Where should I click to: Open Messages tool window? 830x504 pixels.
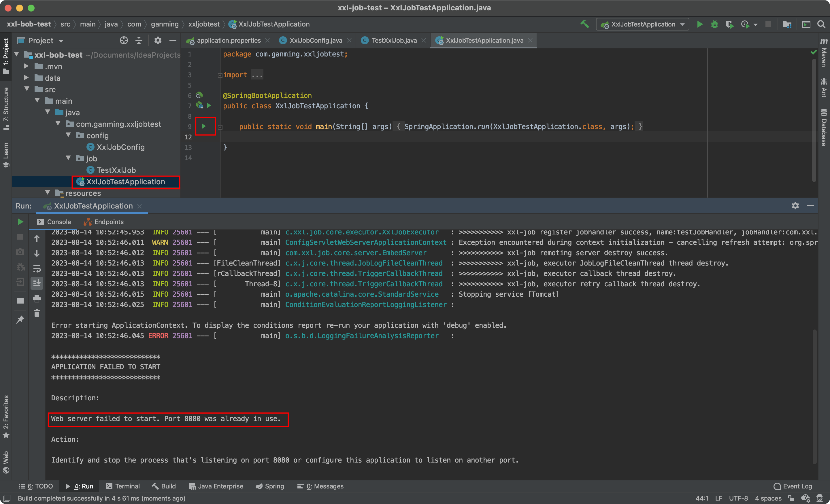click(320, 486)
